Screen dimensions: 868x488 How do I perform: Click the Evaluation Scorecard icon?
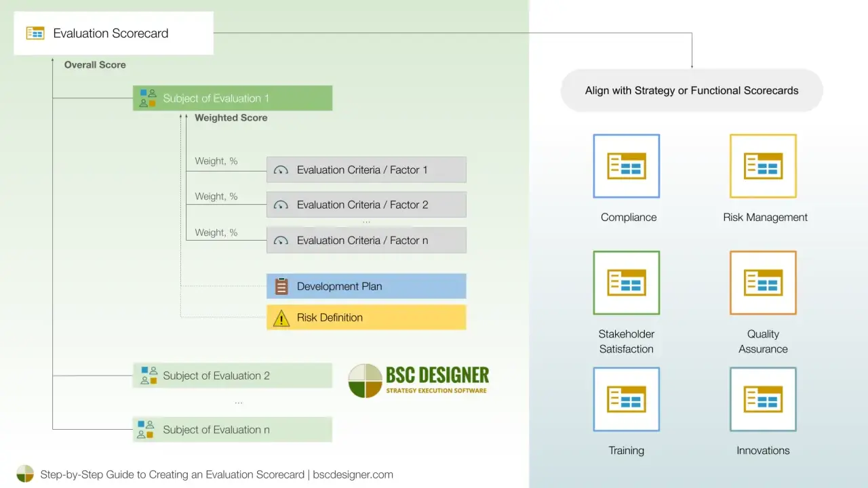35,33
